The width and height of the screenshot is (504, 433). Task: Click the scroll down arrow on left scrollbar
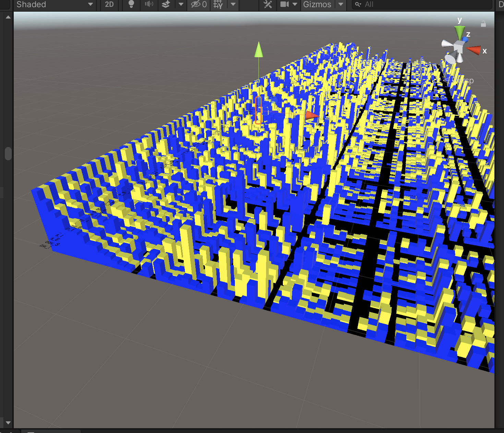[8, 423]
